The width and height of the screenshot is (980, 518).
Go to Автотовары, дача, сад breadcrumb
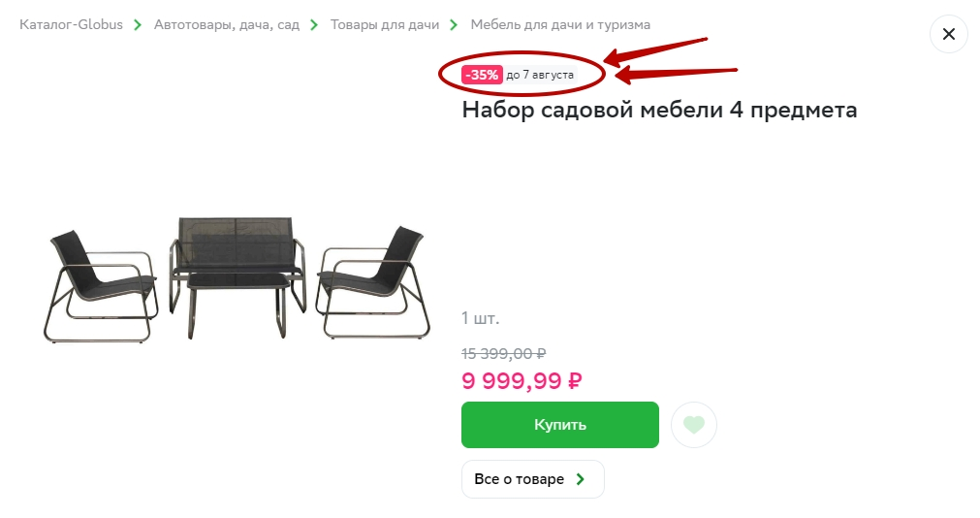(x=227, y=25)
